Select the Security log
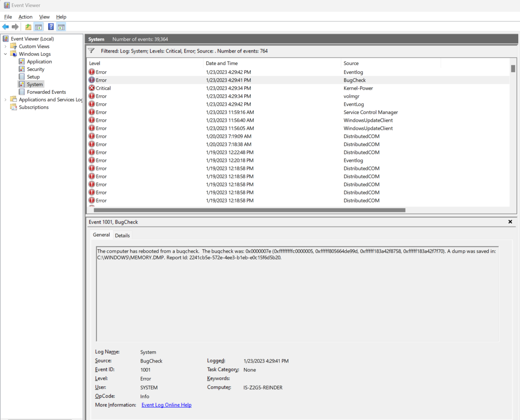 tap(36, 69)
